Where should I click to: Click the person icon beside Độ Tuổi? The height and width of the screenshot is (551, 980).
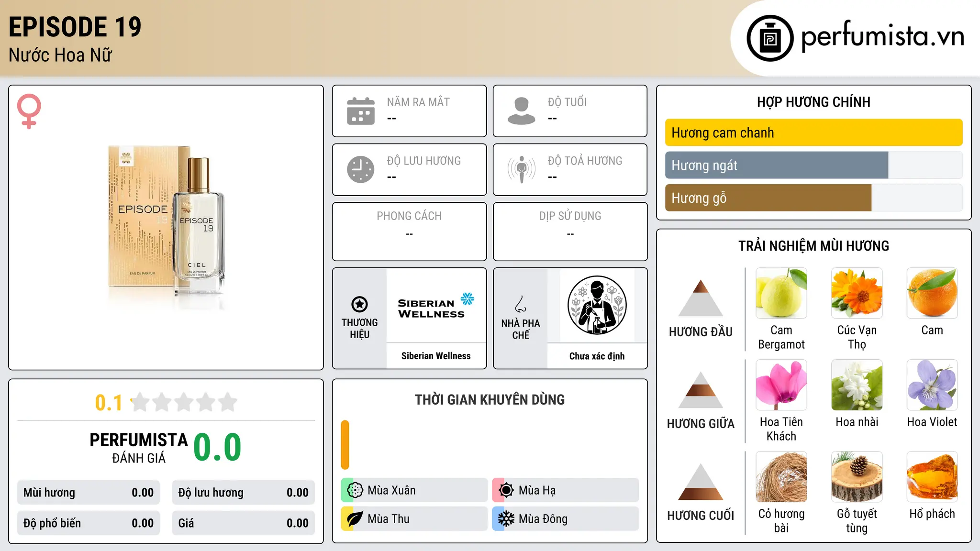(522, 111)
